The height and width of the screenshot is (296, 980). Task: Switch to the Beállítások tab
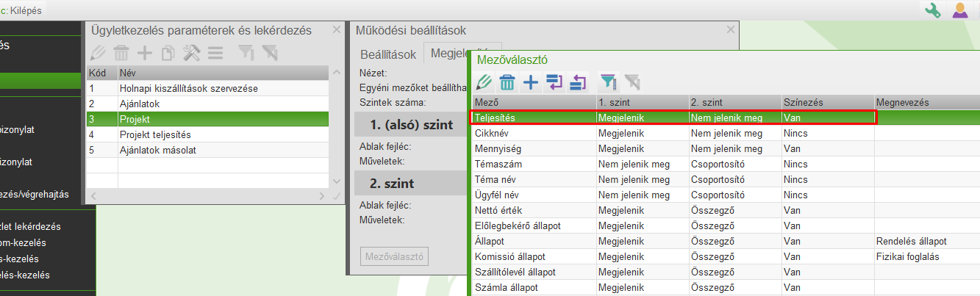click(387, 54)
